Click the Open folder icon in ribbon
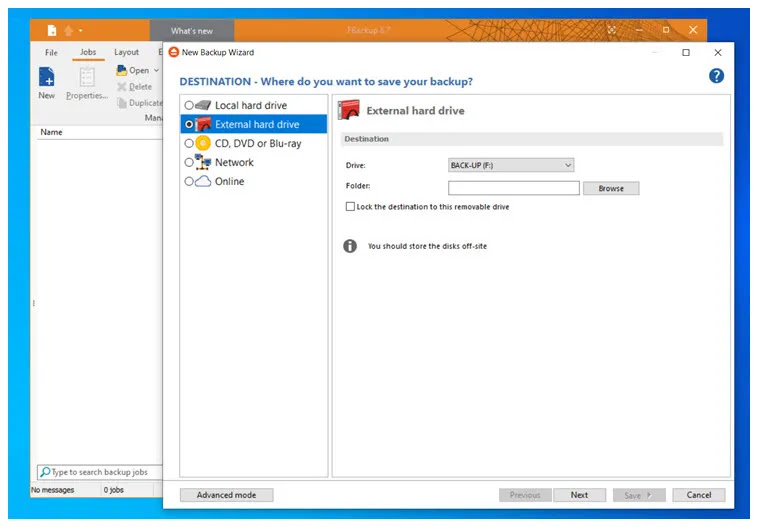This screenshot has width=759, height=527. [x=121, y=71]
